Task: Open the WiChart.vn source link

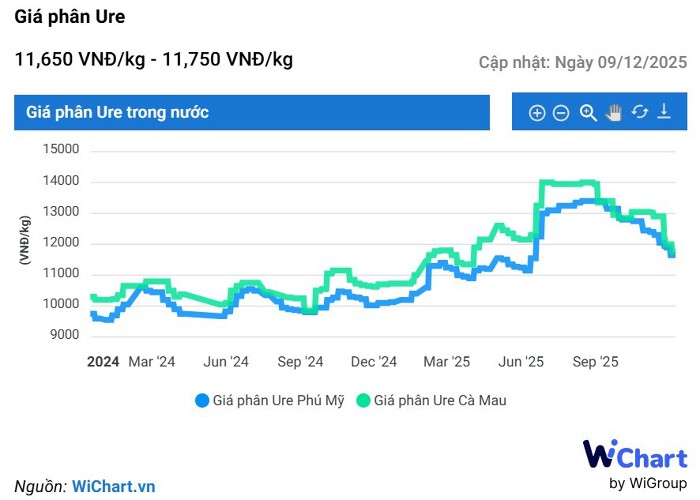Action: (113, 486)
